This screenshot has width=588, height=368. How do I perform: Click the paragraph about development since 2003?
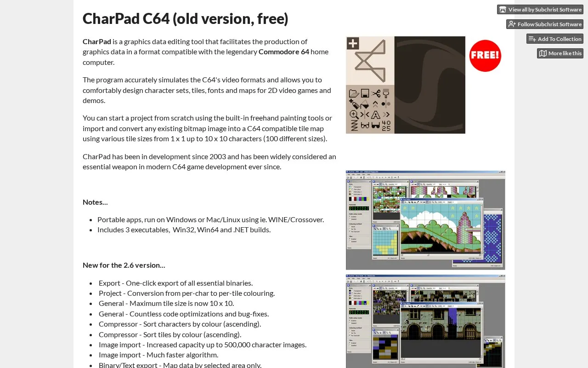[209, 161]
